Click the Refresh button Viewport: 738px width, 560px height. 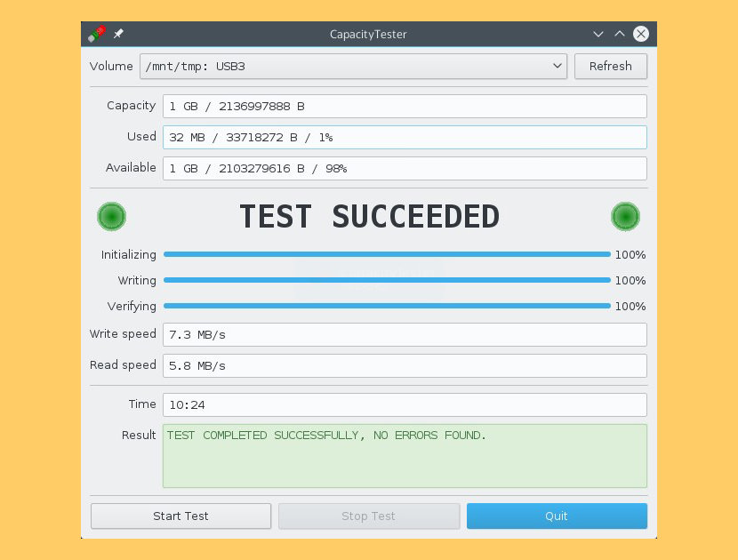click(x=610, y=66)
